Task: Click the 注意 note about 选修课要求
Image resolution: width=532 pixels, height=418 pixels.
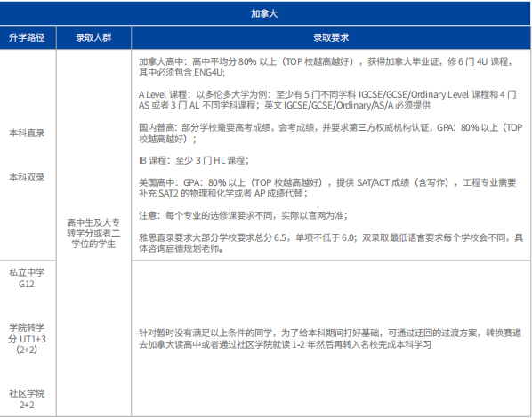Action: 243,215
